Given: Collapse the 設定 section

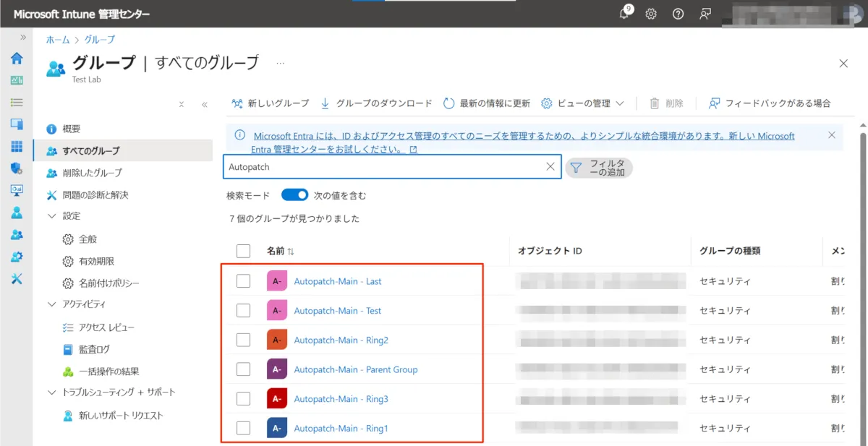Looking at the screenshot, I should click(x=52, y=216).
